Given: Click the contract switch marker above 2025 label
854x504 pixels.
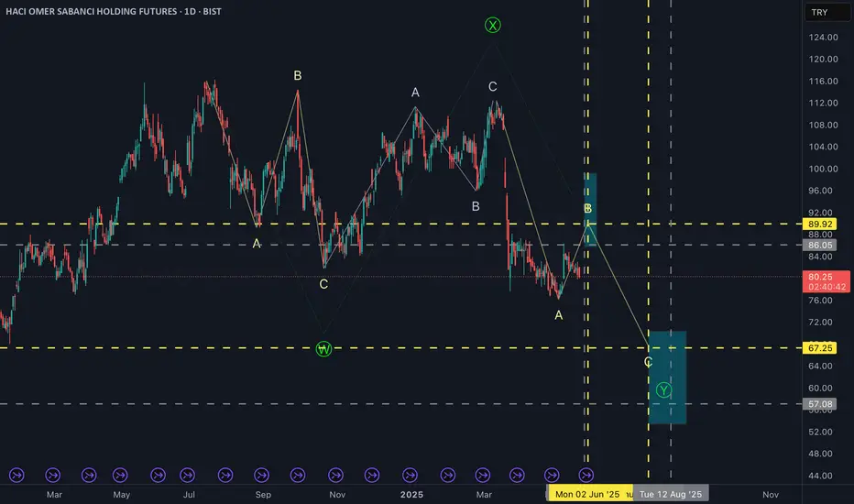Looking at the screenshot, I should 410,475.
